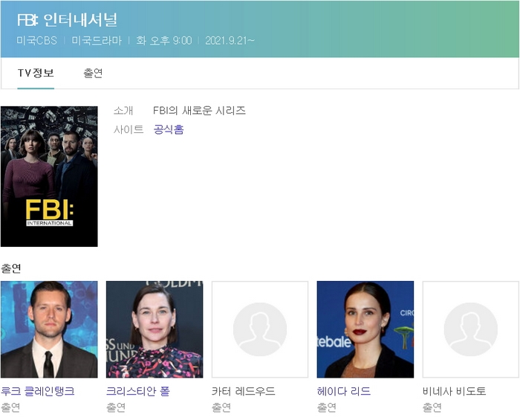Click the 사이트 label
The image size is (520, 420).
129,129
